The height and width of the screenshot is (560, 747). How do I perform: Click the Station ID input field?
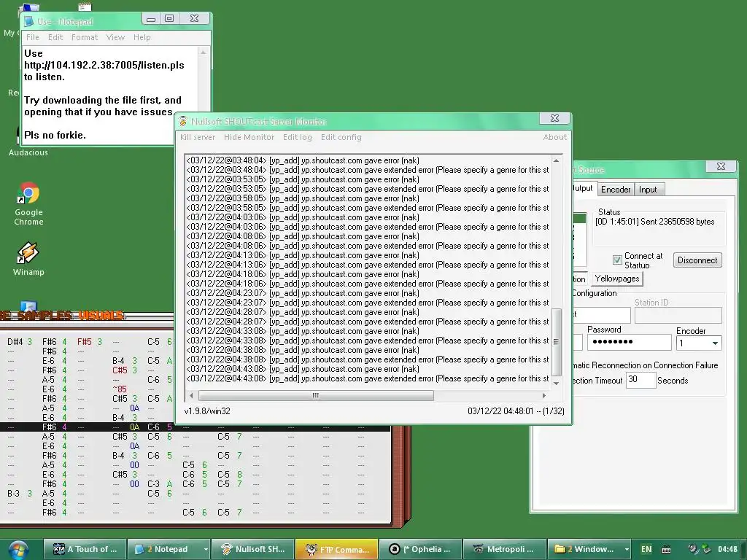(678, 315)
